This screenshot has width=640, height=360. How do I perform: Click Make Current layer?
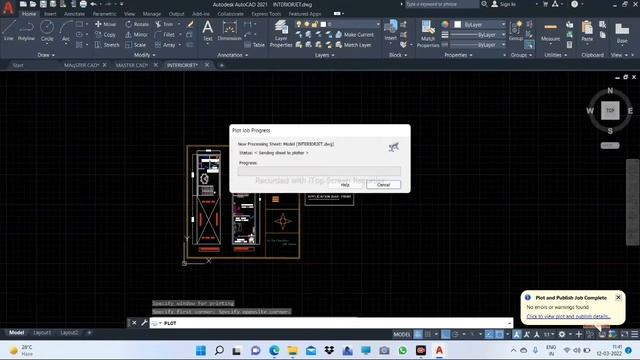354,35
